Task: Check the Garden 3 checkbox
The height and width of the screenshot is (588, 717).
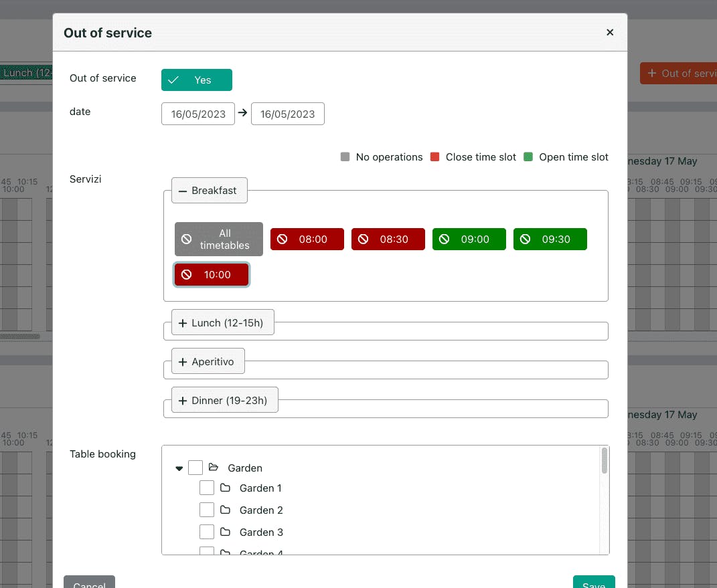Action: pyautogui.click(x=207, y=531)
